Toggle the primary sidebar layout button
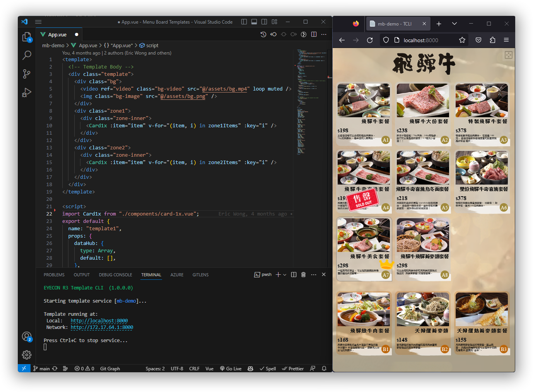 [244, 22]
